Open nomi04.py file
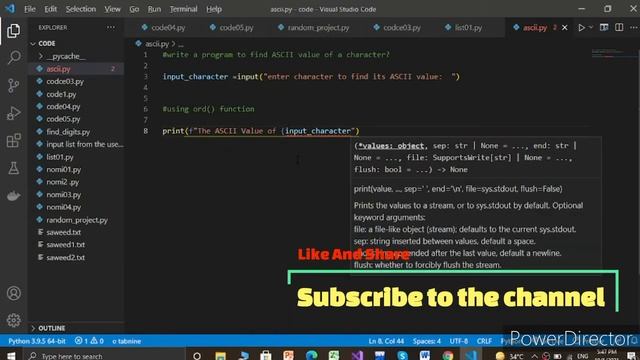Screen dimensions: 640x360 click(x=64, y=207)
